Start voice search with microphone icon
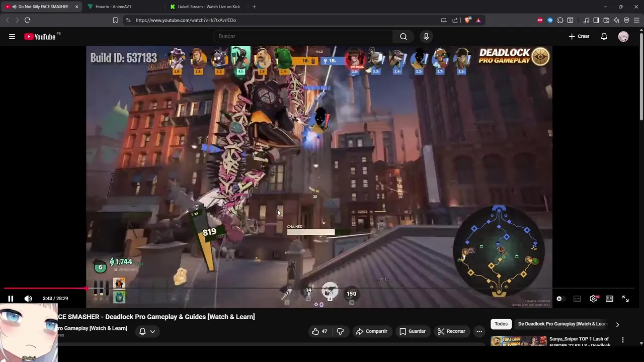Image resolution: width=644 pixels, height=362 pixels. (426, 36)
